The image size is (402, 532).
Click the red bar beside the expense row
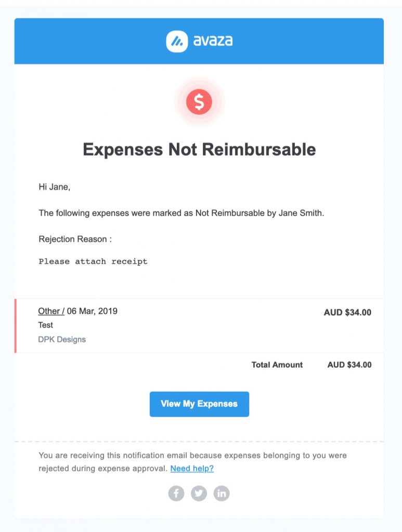16,325
